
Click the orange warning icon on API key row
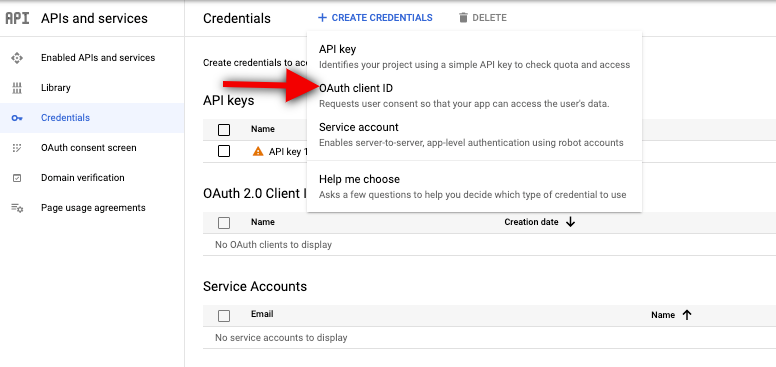pyautogui.click(x=258, y=151)
